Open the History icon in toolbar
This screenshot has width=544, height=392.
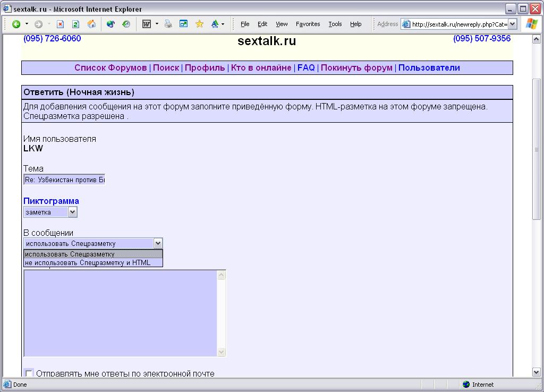click(126, 24)
